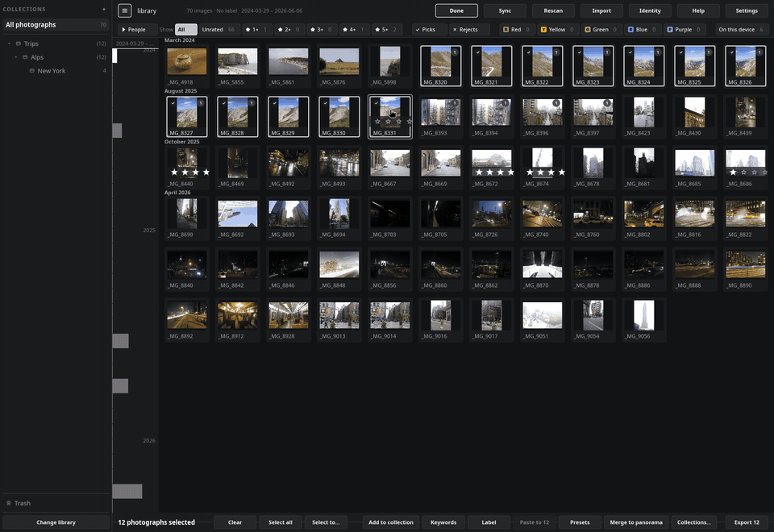Viewport: 774px width, 532px height.
Task: Add a new collection with the plus icon
Action: pos(104,10)
